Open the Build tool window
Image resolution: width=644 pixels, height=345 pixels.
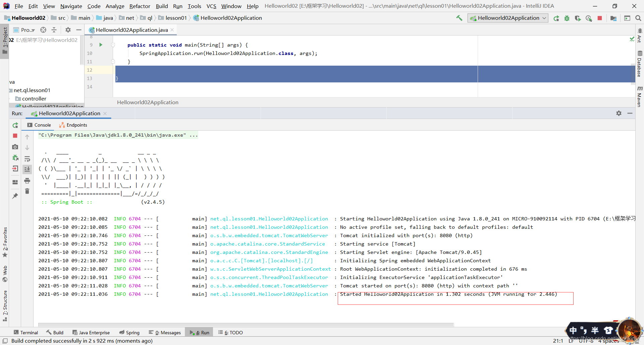(x=55, y=333)
